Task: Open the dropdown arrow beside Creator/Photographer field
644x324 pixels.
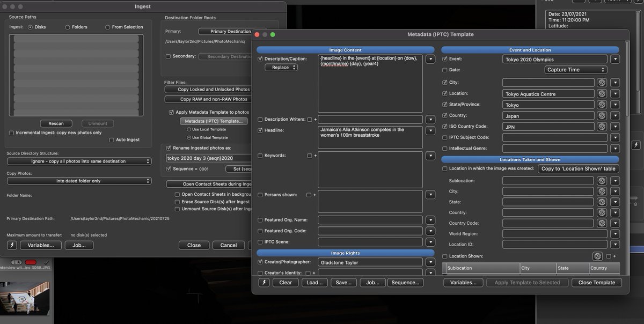Action: (430, 262)
